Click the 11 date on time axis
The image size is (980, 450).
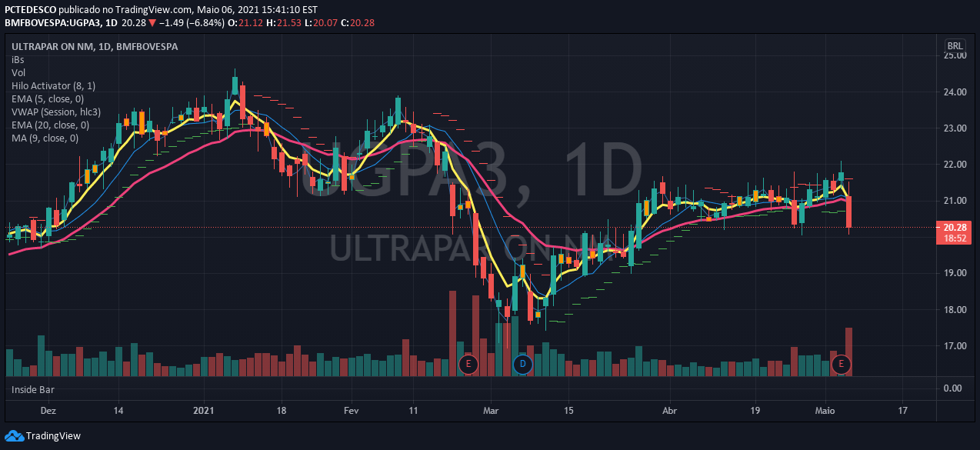click(x=413, y=411)
